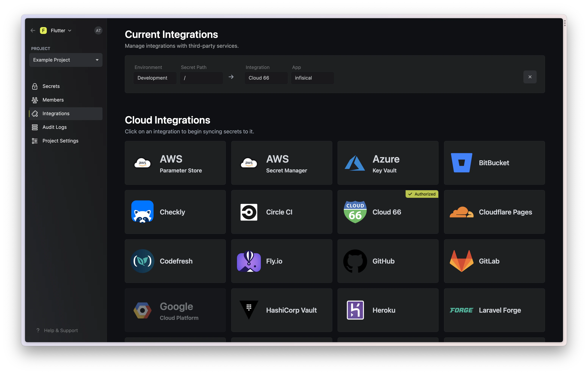The width and height of the screenshot is (588, 374).
Task: Click the Cloudflare Pages cloud logo
Action: tap(461, 212)
